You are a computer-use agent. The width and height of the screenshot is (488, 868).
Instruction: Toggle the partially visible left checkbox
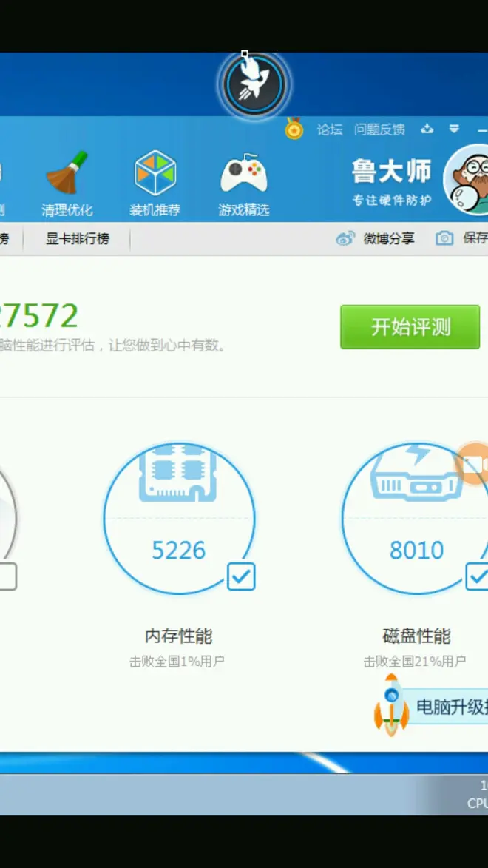point(7,577)
